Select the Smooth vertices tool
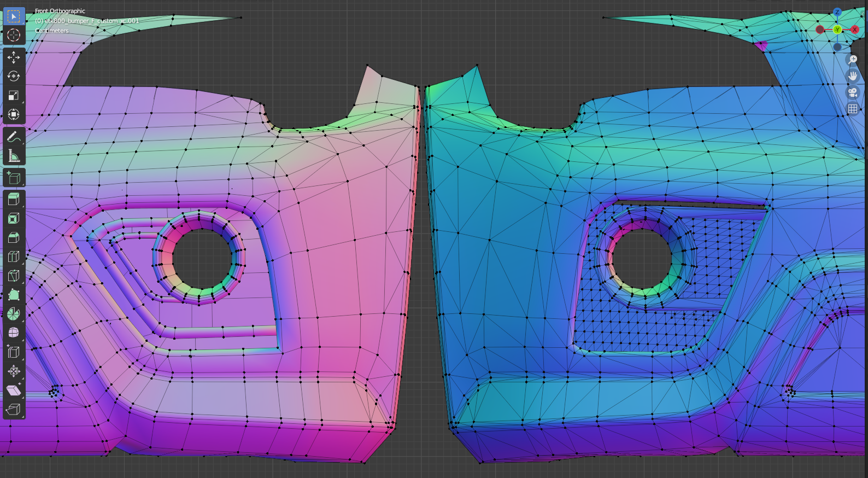The height and width of the screenshot is (478, 868). 14,333
